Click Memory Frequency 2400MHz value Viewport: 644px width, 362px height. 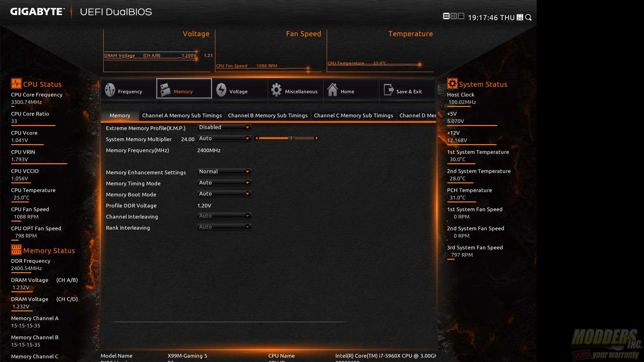(x=209, y=150)
